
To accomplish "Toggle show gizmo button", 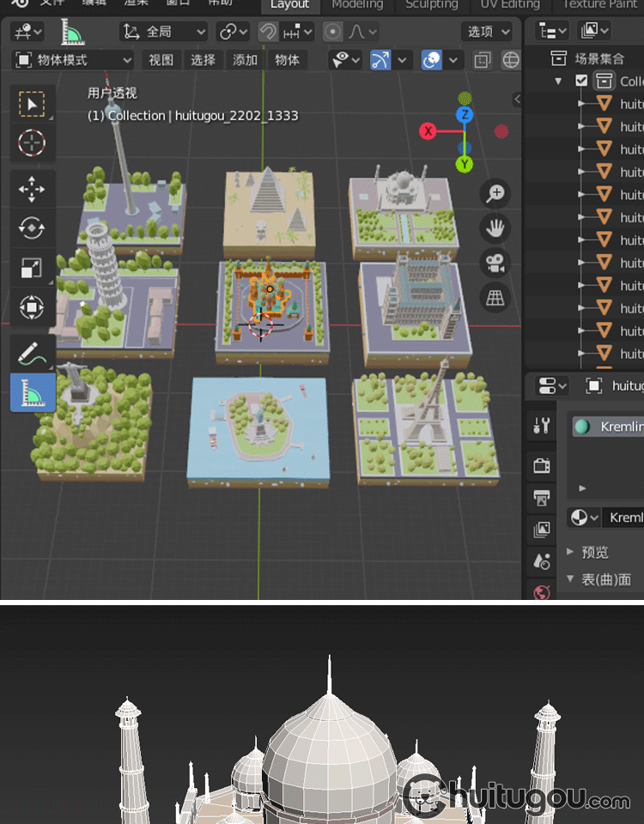I will 380,60.
